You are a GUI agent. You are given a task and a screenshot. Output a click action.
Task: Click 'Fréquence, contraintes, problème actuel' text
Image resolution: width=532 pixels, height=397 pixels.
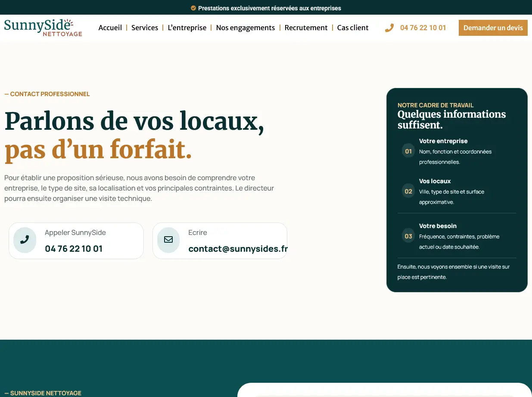459,242
